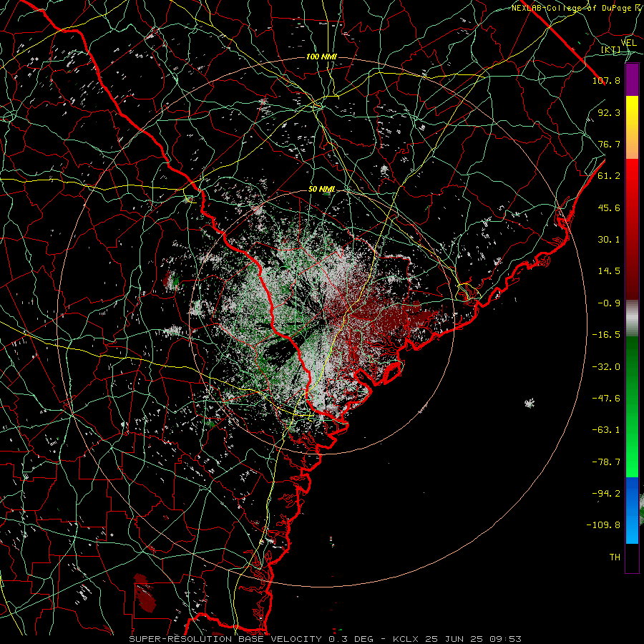Viewport: 644px width, 644px height.
Task: Click the dark red echo patch near bottom left
Action: (145, 592)
